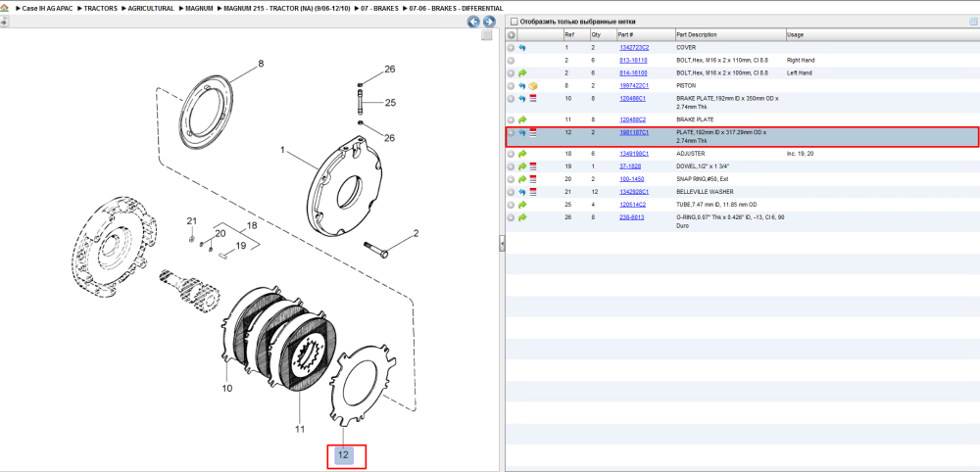Select callout 8 in the diagram
980x472 pixels.
pos(261,63)
